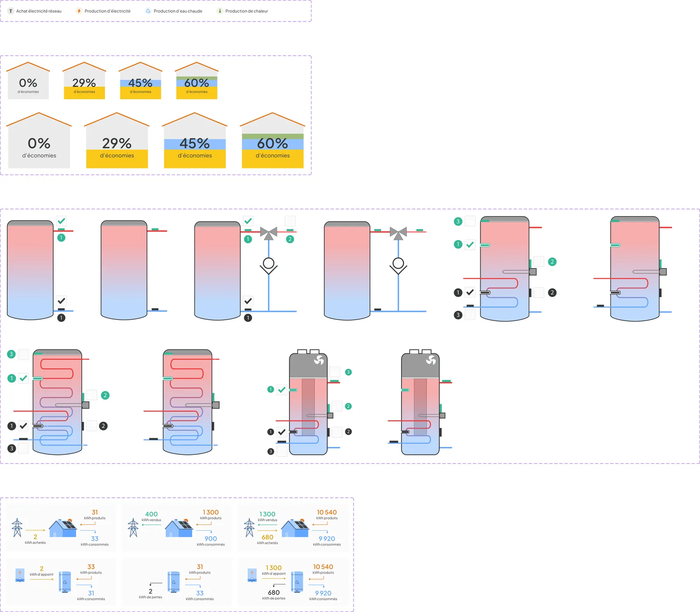Click the pylon icon beside 680 kWh achetés
Image resolution: width=700 pixels, height=612 pixels.
point(249,528)
